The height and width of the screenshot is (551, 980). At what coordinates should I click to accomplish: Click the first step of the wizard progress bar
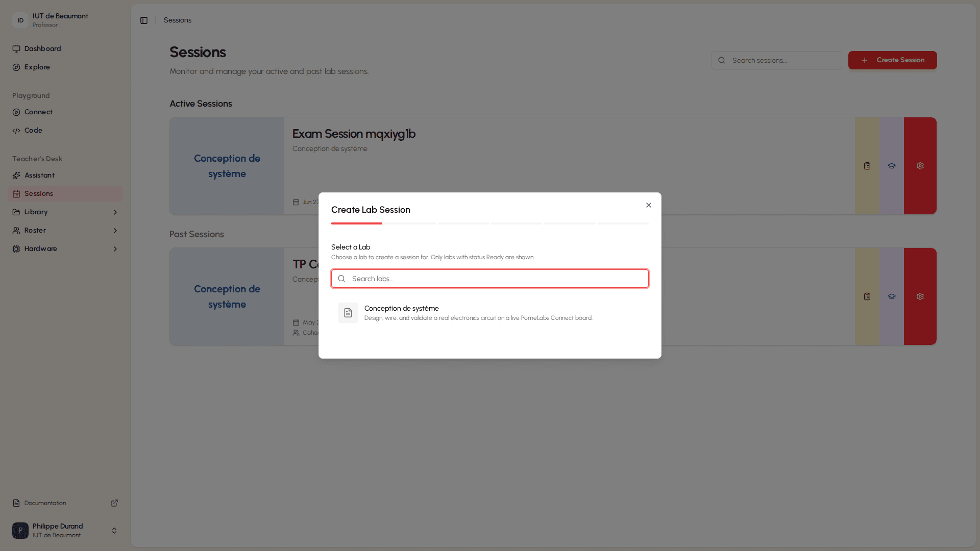coord(357,223)
